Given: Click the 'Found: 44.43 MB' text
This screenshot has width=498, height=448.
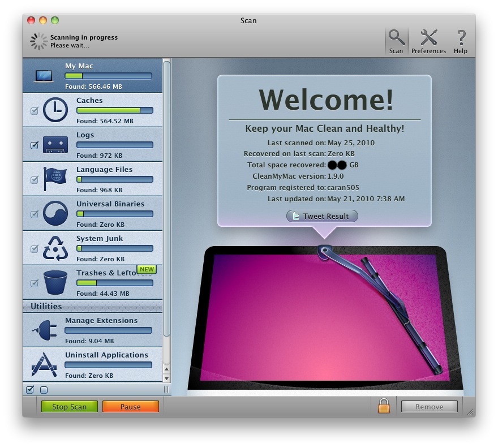Looking at the screenshot, I should point(102,294).
